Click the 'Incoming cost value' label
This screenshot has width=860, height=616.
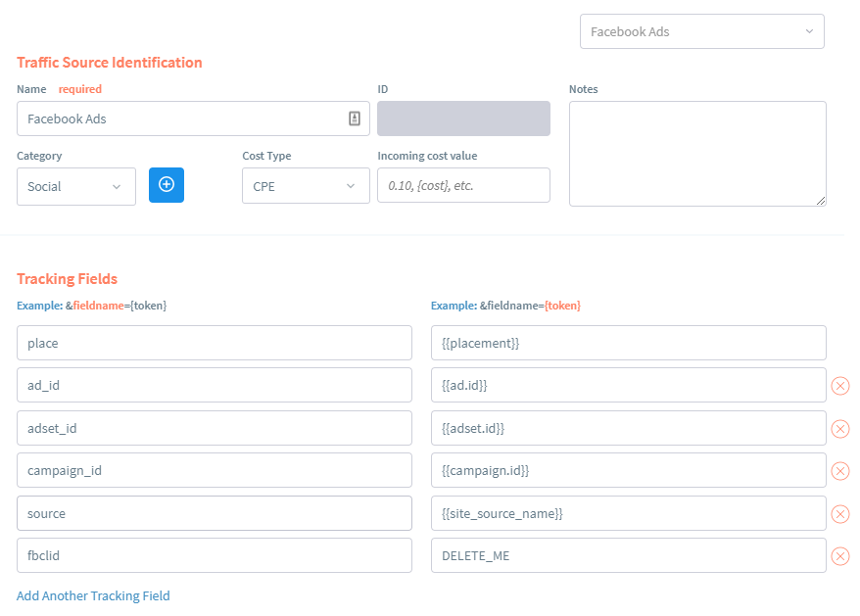427,156
